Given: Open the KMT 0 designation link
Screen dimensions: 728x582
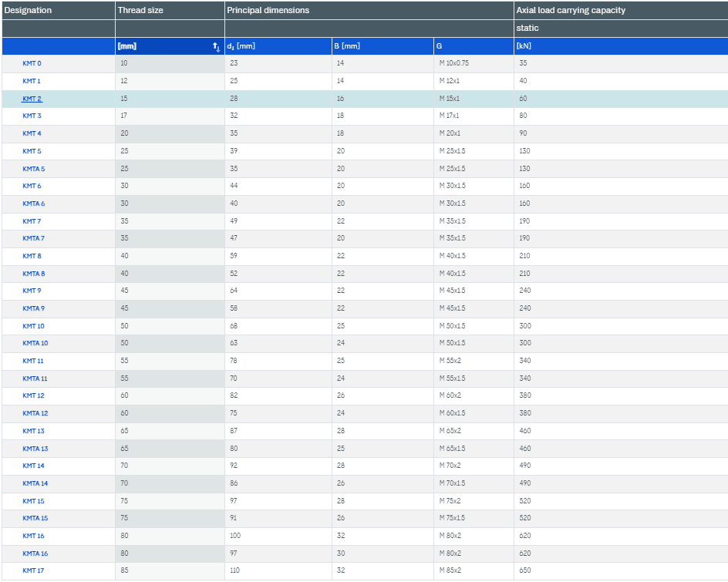Looking at the screenshot, I should (32, 63).
